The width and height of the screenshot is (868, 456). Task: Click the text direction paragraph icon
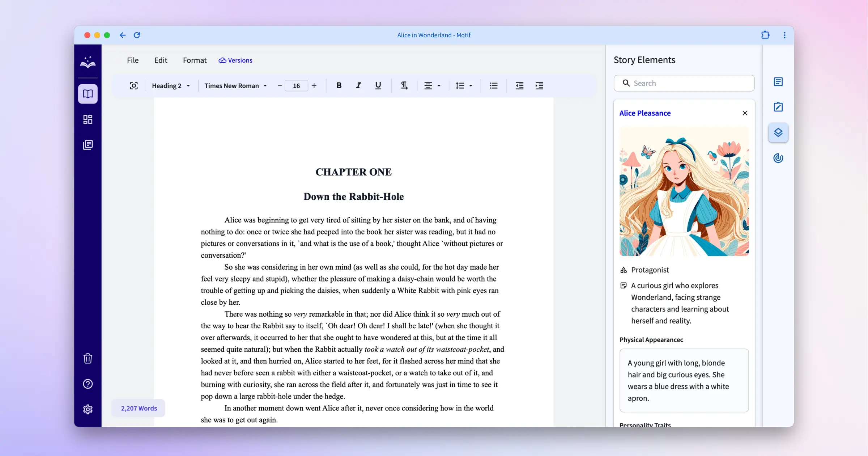click(404, 85)
